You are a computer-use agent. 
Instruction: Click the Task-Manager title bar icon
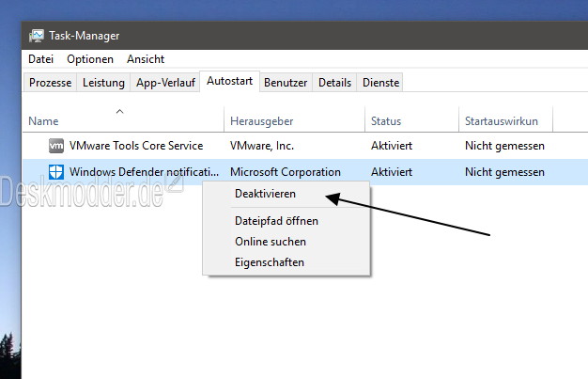tap(37, 36)
